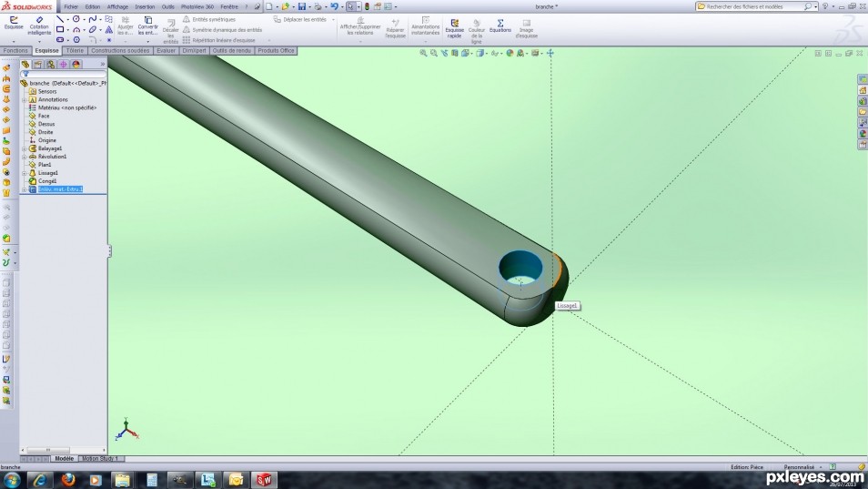Select the Spline sketch tool
868x489 pixels.
tap(93, 19)
